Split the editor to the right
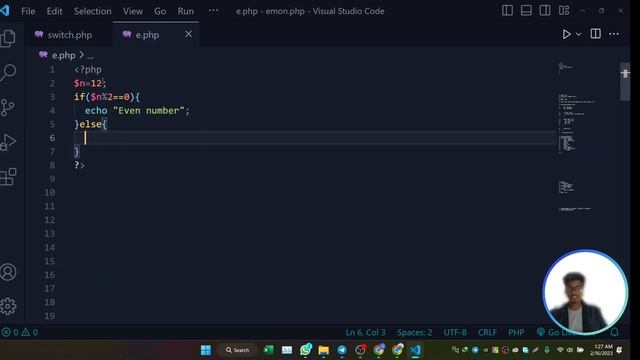The width and height of the screenshot is (640, 360). pyautogui.click(x=596, y=34)
